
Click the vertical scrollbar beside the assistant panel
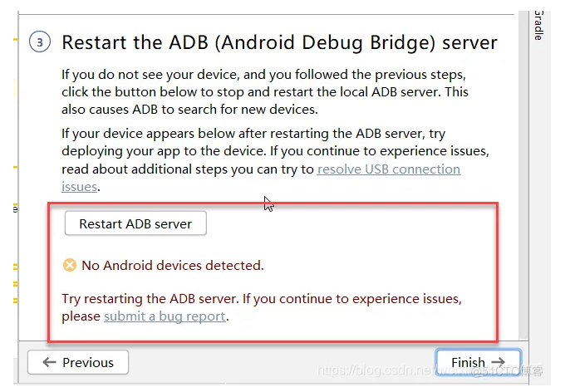pos(523,166)
